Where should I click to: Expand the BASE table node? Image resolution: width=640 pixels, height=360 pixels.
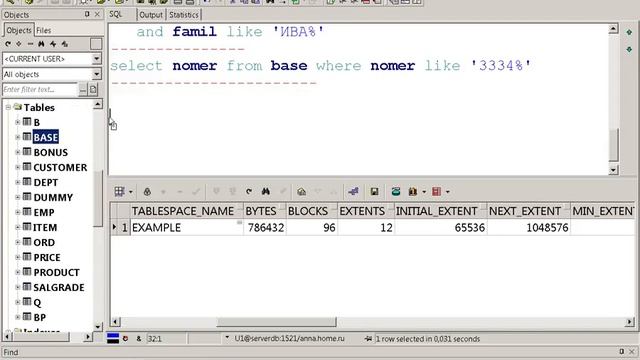(18, 137)
